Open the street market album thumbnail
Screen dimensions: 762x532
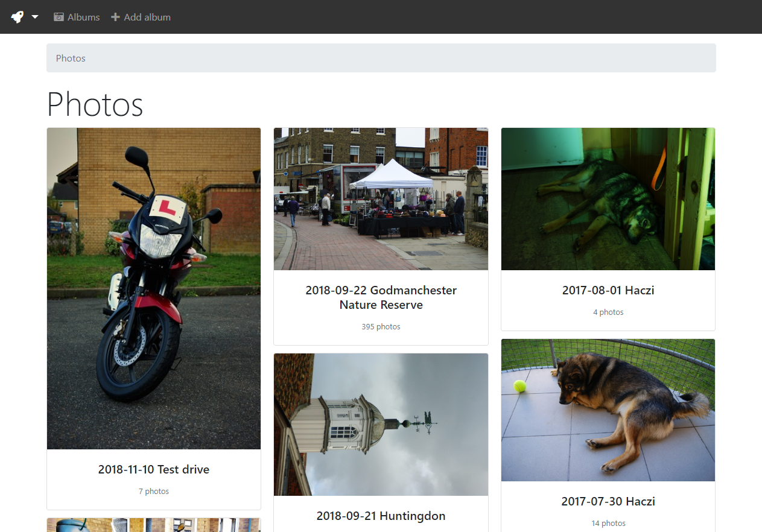[x=381, y=199]
